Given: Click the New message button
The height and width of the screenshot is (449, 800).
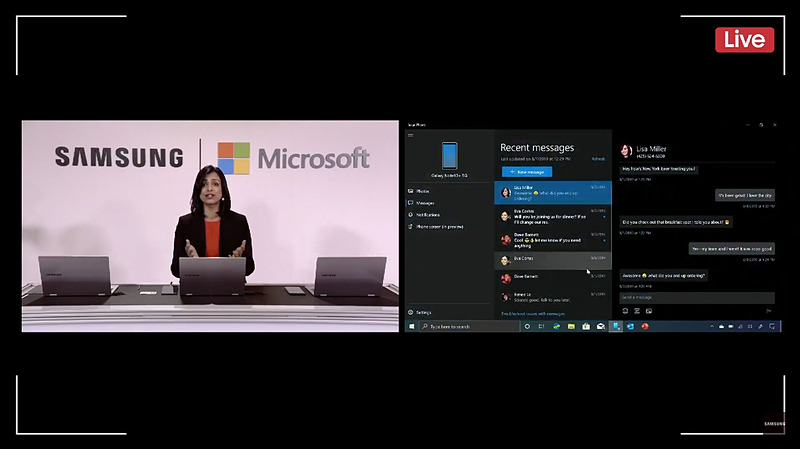Looking at the screenshot, I should (x=527, y=172).
